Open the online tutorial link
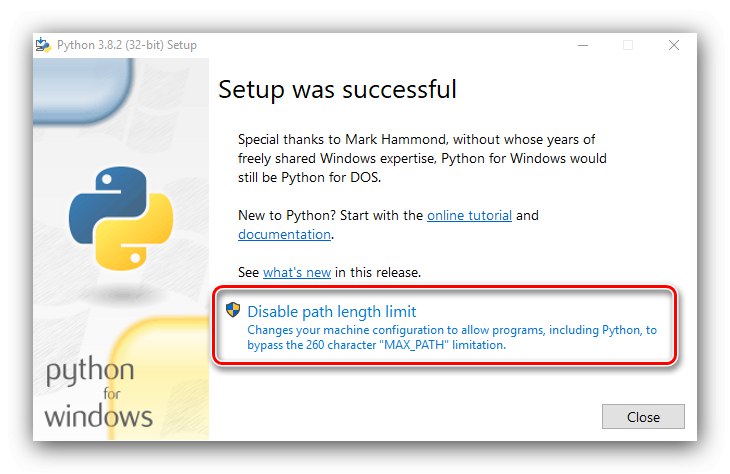 click(469, 215)
